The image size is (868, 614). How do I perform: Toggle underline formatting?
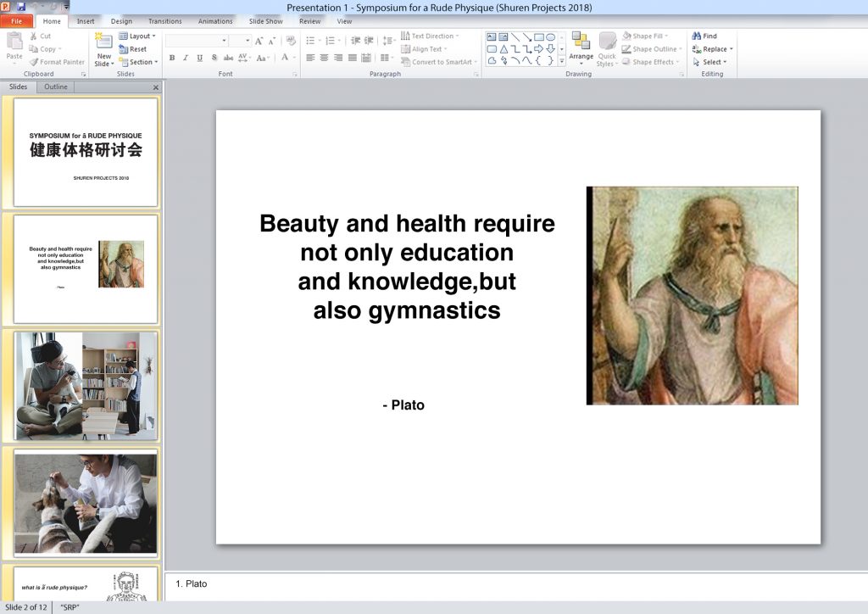200,58
